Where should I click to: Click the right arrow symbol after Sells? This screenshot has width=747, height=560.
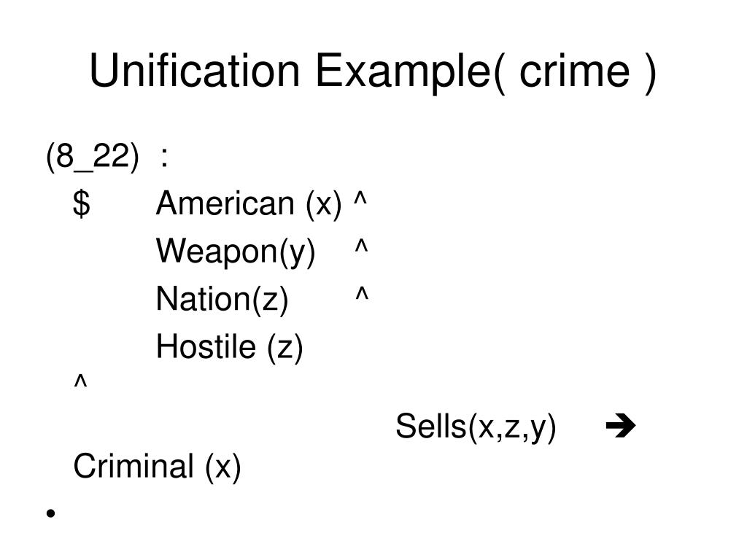point(620,426)
